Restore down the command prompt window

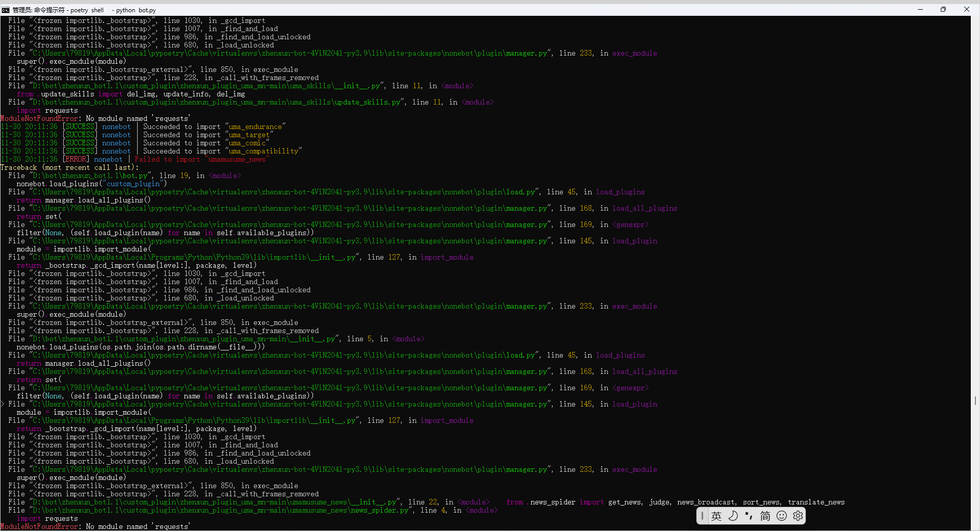tap(943, 10)
